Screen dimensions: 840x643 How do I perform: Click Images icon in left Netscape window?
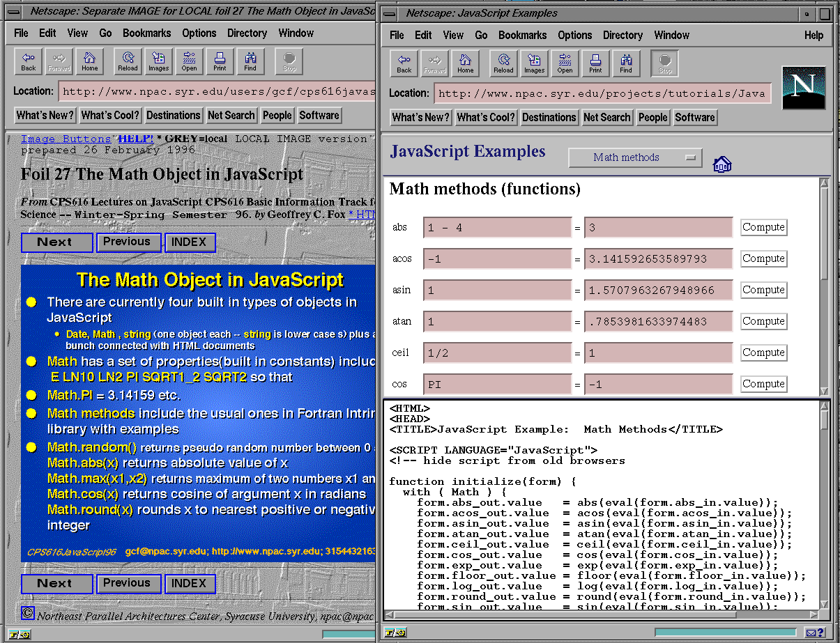(x=158, y=61)
